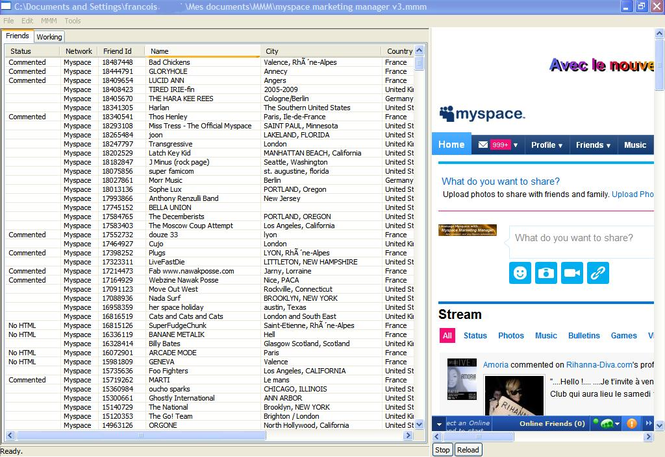Click friends list horizontal scroll left arrow
665x457 pixels.
11,435
